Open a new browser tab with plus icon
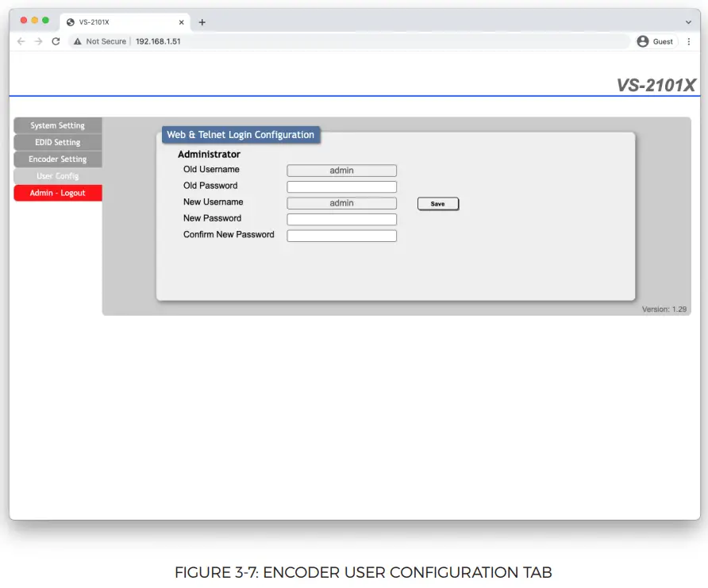708x588 pixels. pos(202,22)
